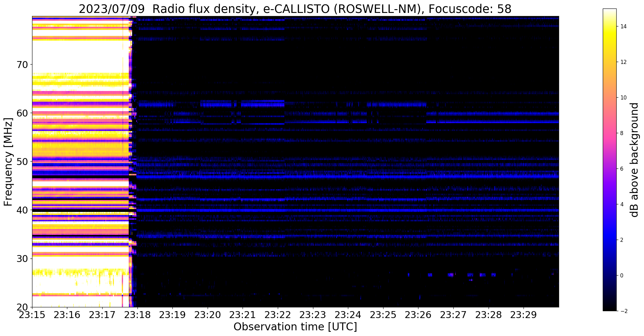Click the 23:27 time tick label
The image size is (644, 336).
[453, 315]
